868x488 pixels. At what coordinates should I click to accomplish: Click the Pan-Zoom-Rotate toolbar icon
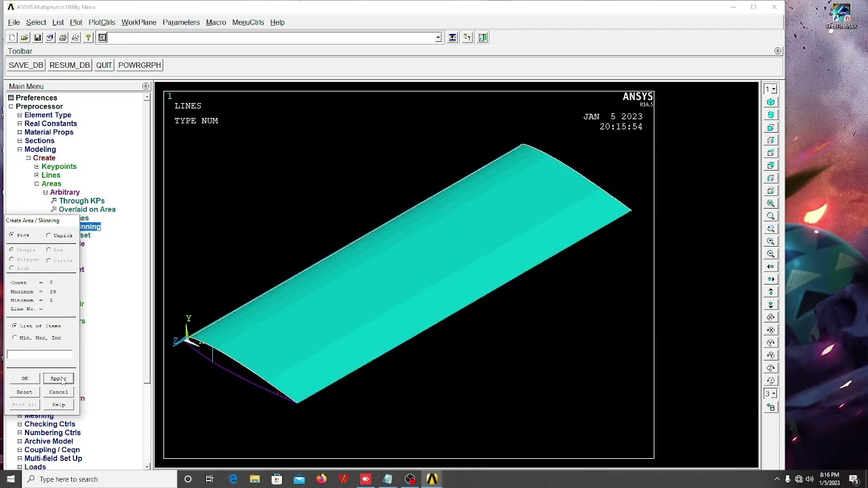point(50,38)
